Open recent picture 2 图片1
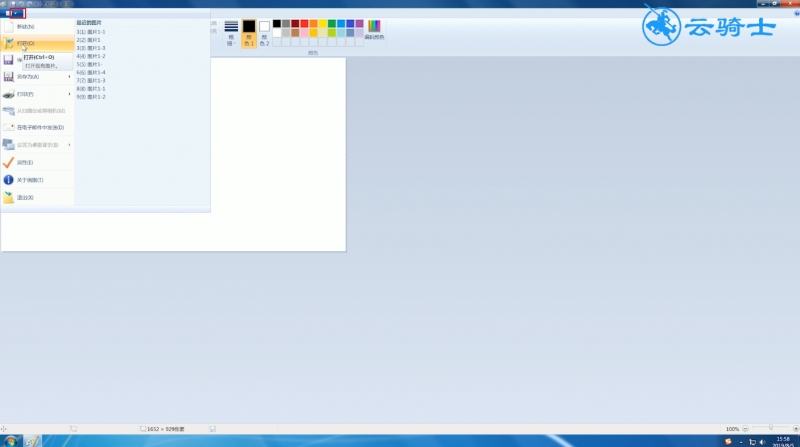800x447 pixels. [x=89, y=40]
